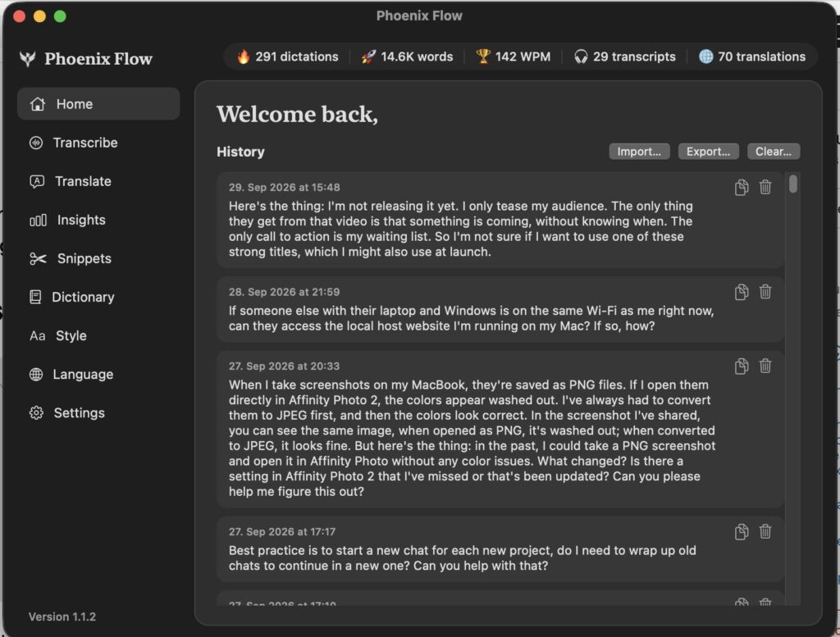This screenshot has width=840, height=637.
Task: Open the Style section label
Action: point(71,335)
